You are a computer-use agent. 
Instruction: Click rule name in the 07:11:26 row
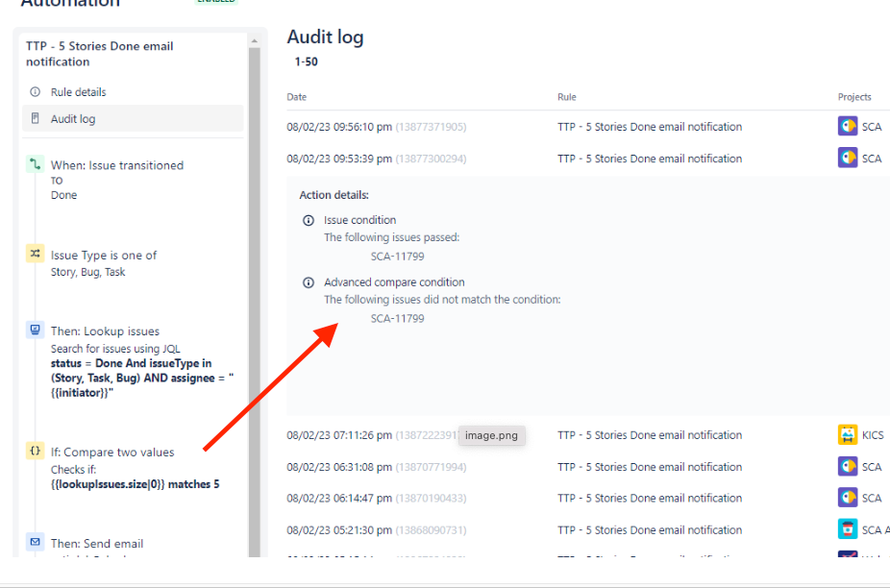[650, 435]
